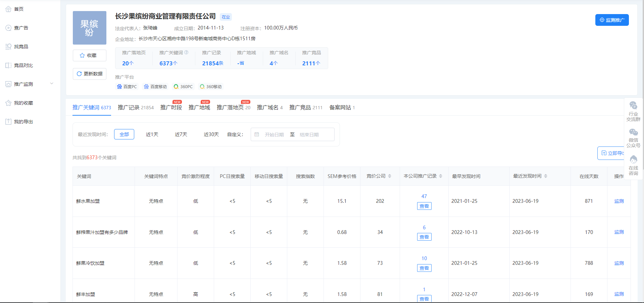Click the 360移动 platform icon
644x303 pixels.
tap(202, 86)
